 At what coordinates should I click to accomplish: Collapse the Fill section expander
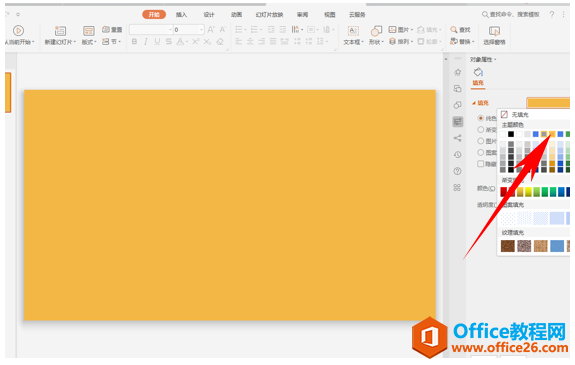point(473,103)
